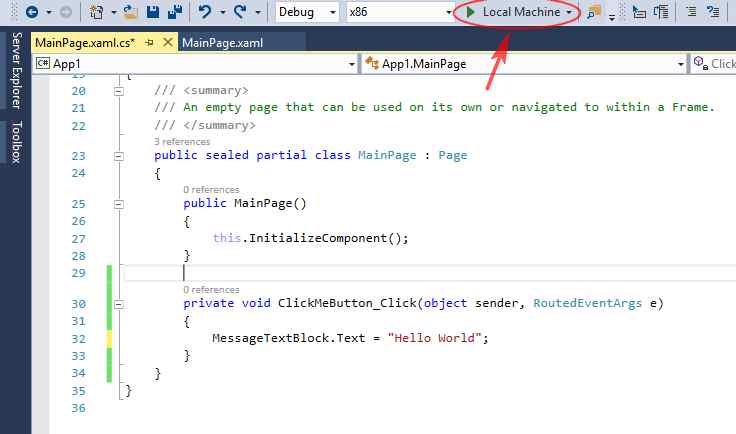Image resolution: width=736 pixels, height=434 pixels.
Task: Click MessageTextBlock.Text on line 32
Action: (x=289, y=338)
